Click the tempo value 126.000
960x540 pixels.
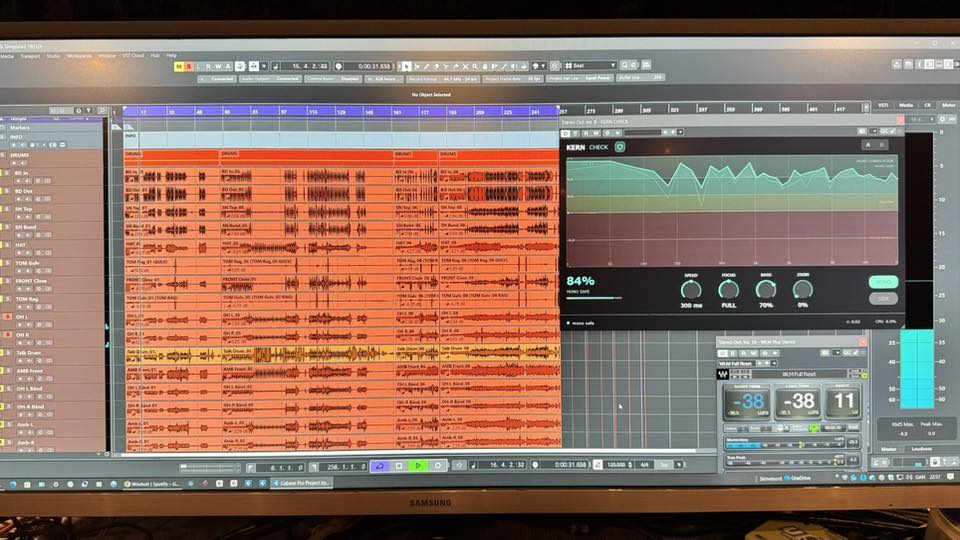coord(615,465)
